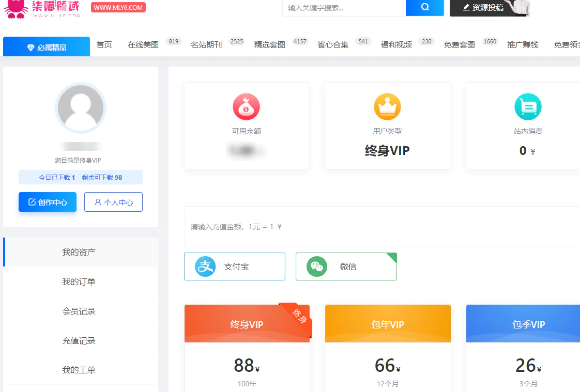
Task: Click the 541 count badge on 省心合集
Action: pyautogui.click(x=363, y=41)
